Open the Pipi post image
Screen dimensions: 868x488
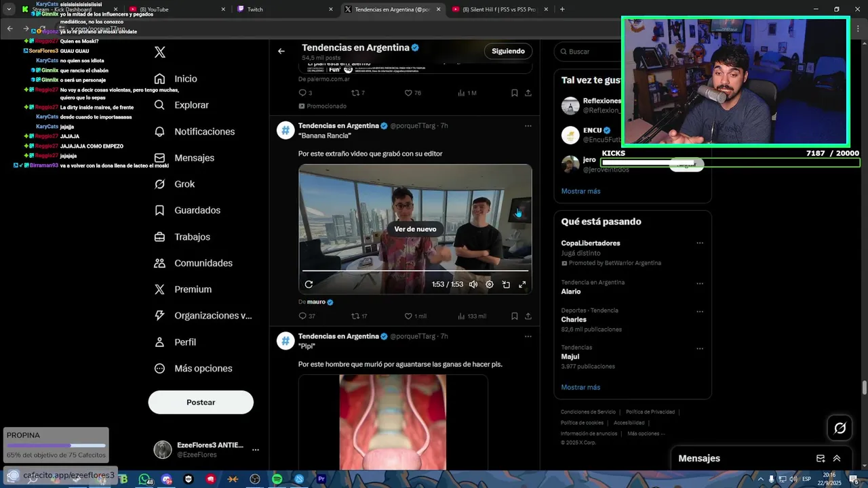click(393, 422)
